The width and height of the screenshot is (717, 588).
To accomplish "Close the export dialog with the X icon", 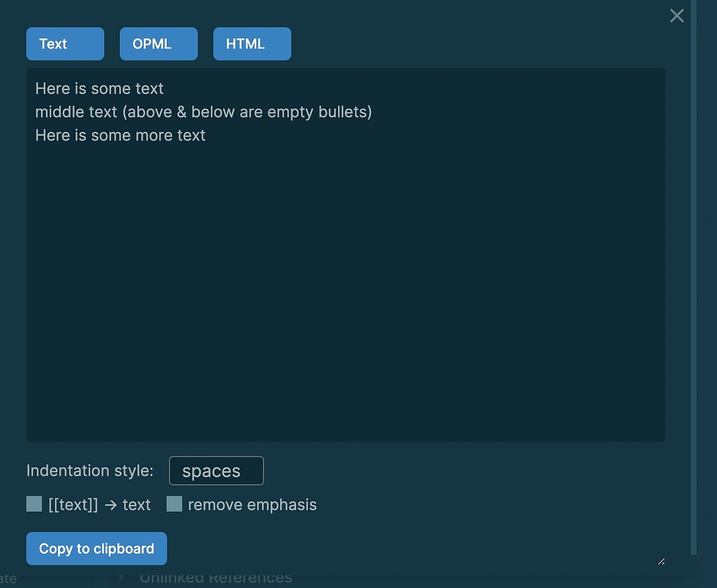I will tap(676, 15).
